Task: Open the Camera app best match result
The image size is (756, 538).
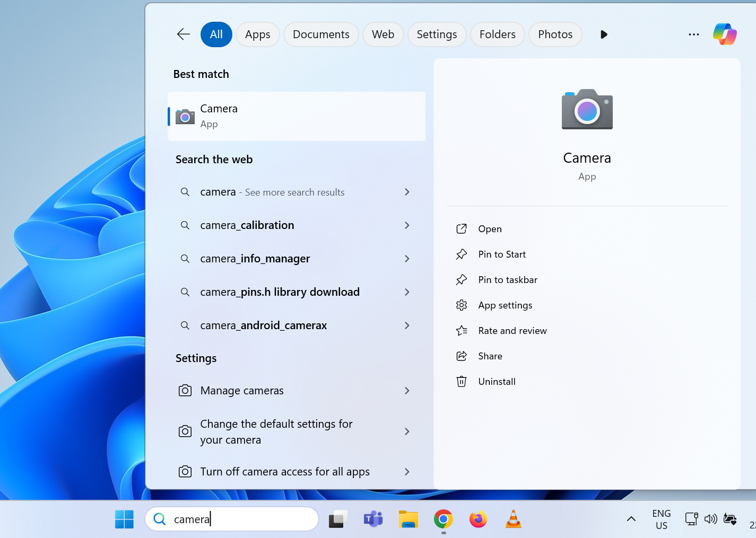Action: pyautogui.click(x=296, y=116)
